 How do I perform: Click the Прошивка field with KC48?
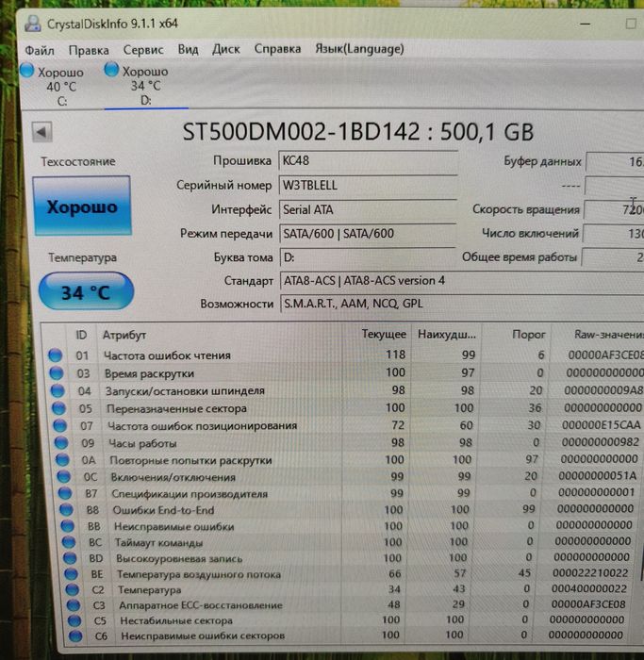pyautogui.click(x=369, y=161)
